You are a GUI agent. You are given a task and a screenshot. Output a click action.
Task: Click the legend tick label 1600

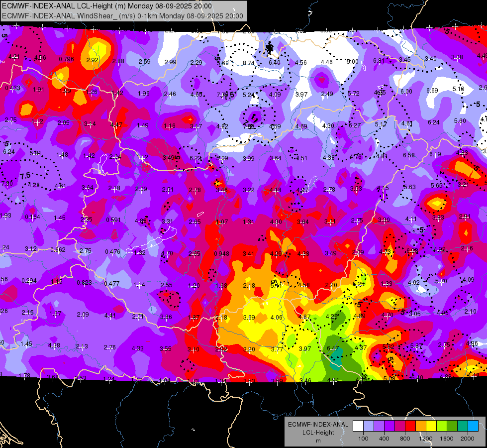446,439
